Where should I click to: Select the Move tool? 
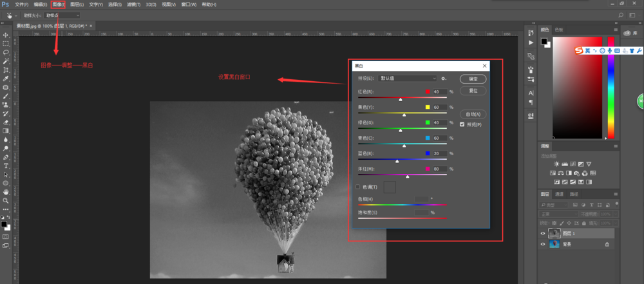tap(6, 35)
